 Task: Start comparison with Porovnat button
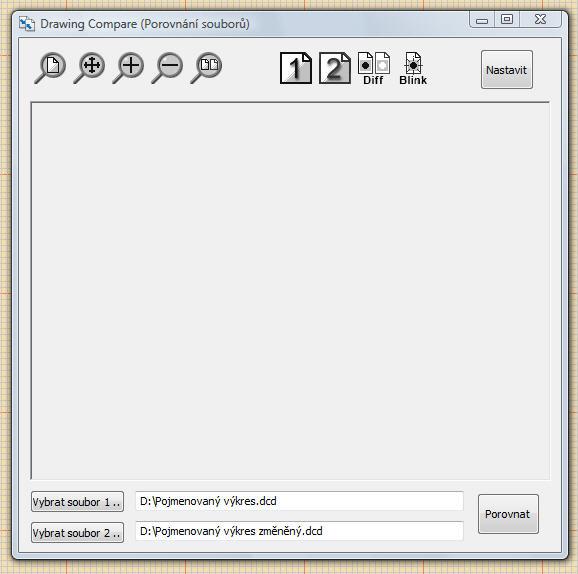click(x=508, y=514)
